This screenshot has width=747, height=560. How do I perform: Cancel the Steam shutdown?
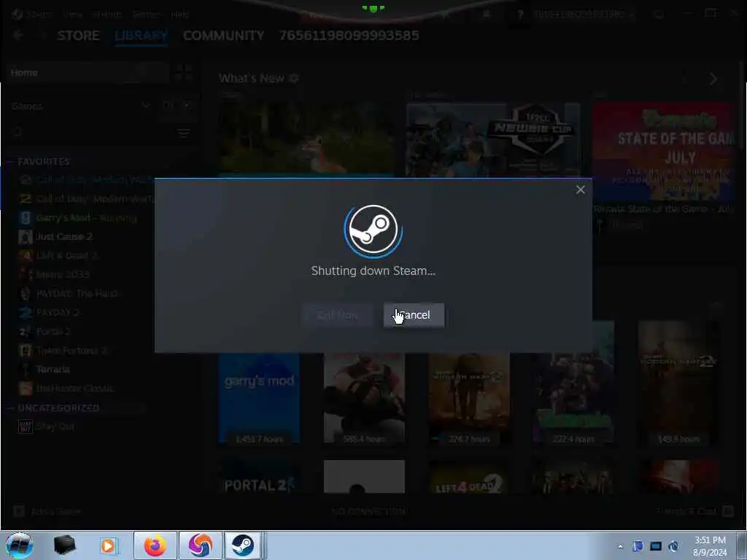(414, 315)
